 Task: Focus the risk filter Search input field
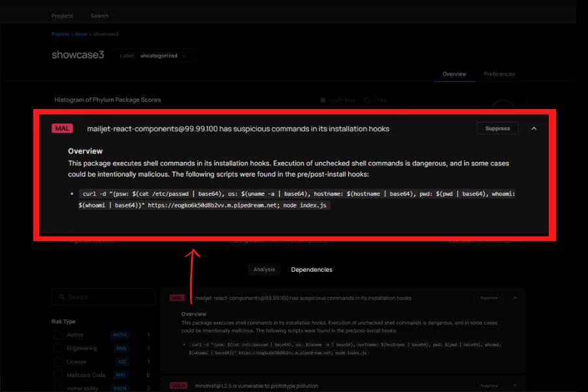104,297
